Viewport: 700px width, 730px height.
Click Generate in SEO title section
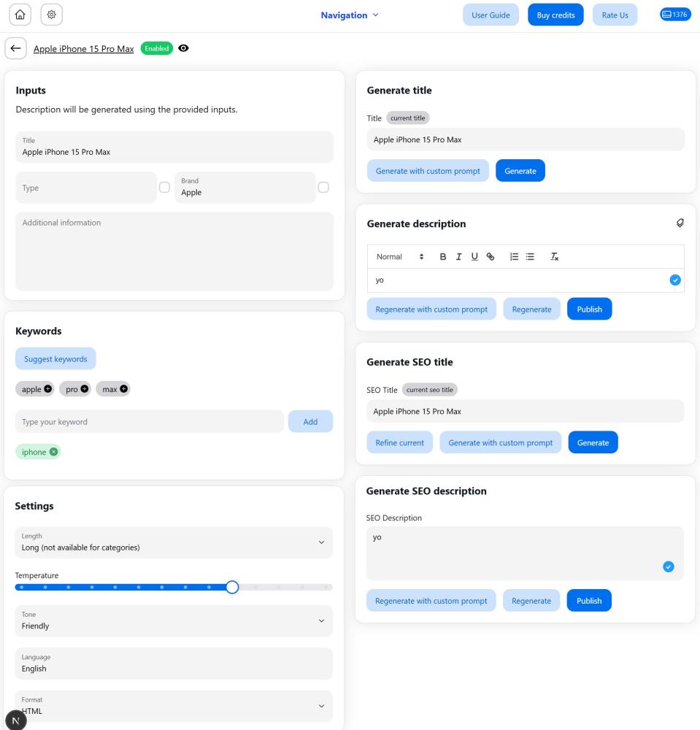(x=593, y=442)
